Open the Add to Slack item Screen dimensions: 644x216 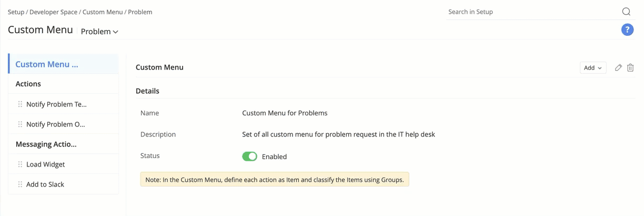(x=45, y=184)
